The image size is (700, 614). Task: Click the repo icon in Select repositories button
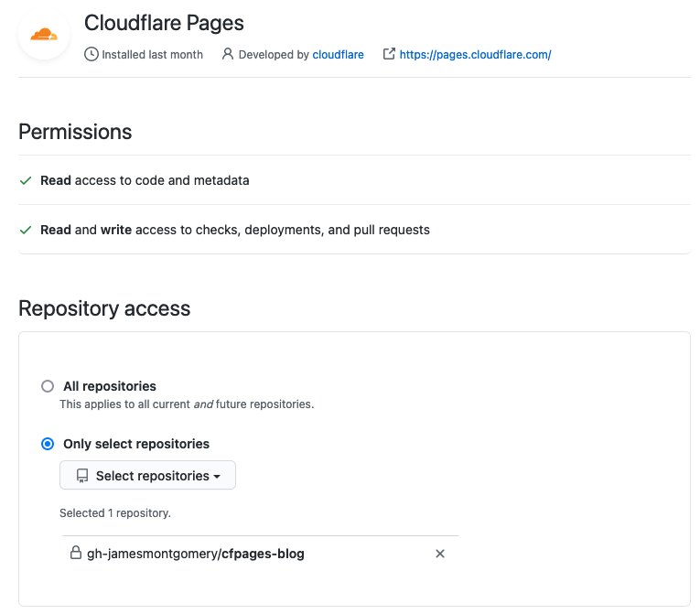pyautogui.click(x=82, y=476)
